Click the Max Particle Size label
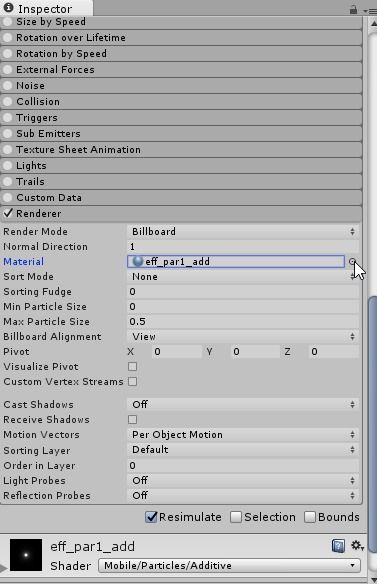The width and height of the screenshot is (377, 584). [46, 322]
